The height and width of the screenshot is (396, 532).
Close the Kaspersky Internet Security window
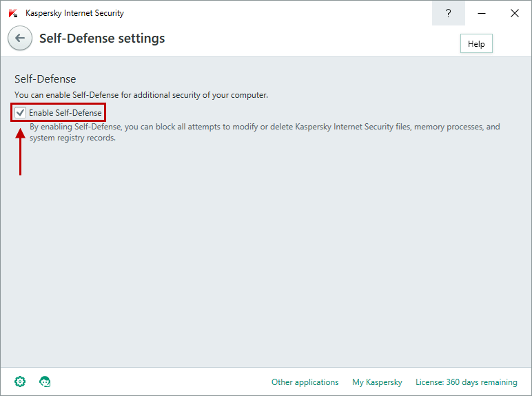[x=514, y=13]
